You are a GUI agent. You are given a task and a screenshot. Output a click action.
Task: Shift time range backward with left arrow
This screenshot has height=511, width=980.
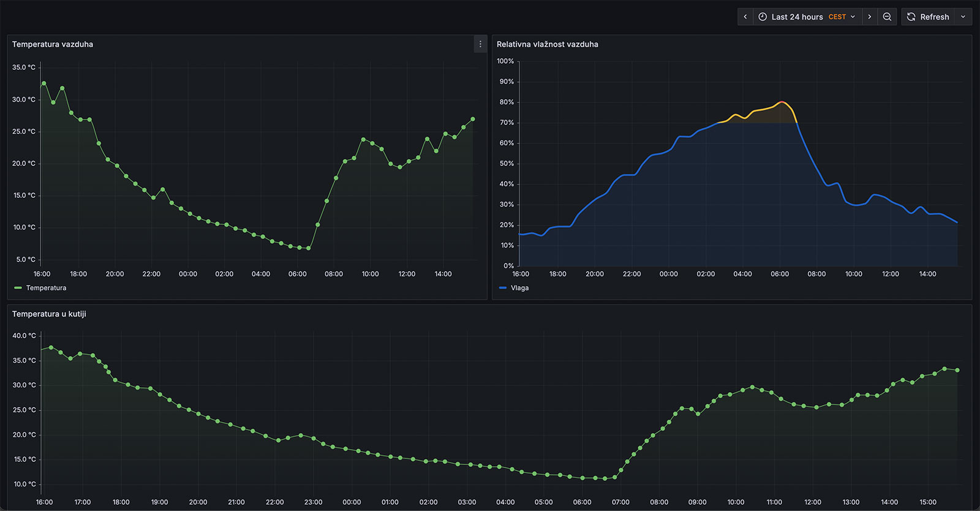pos(745,17)
